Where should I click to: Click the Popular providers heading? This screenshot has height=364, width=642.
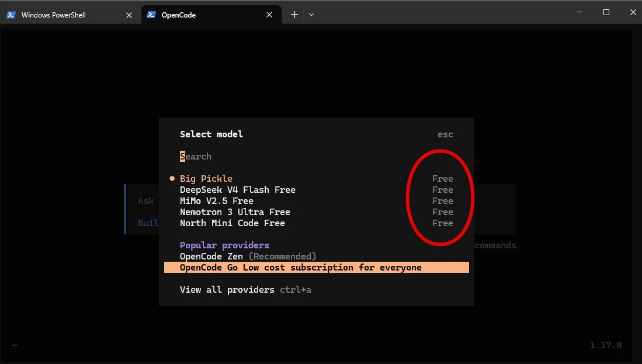pos(224,245)
